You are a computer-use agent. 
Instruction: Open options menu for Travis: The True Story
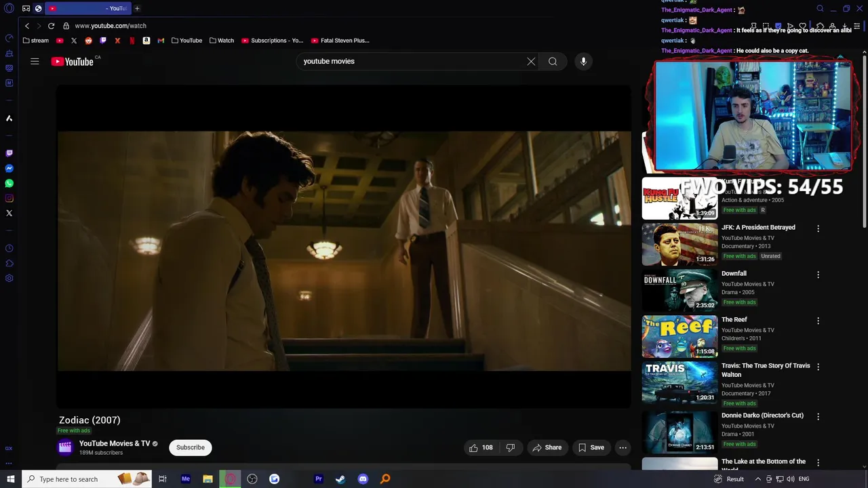click(818, 367)
